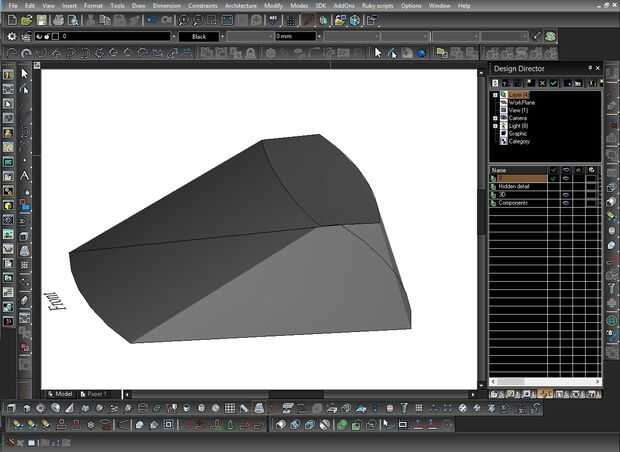Expand the Layer node in the Design Director tree

pos(495,95)
